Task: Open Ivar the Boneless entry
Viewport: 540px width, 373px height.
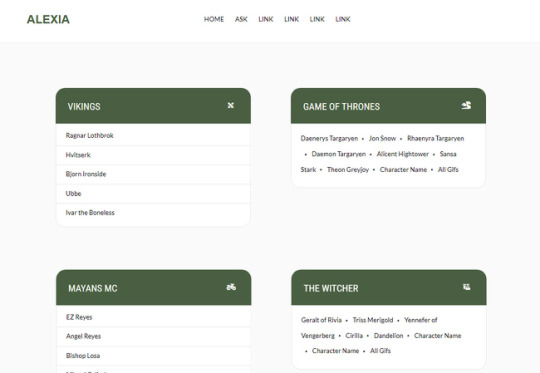Action: tap(153, 213)
